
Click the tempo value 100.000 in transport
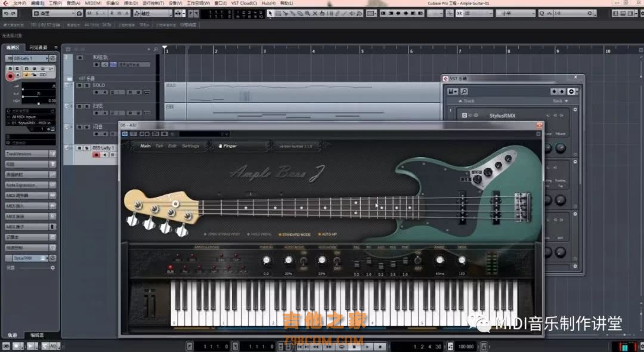(x=466, y=347)
